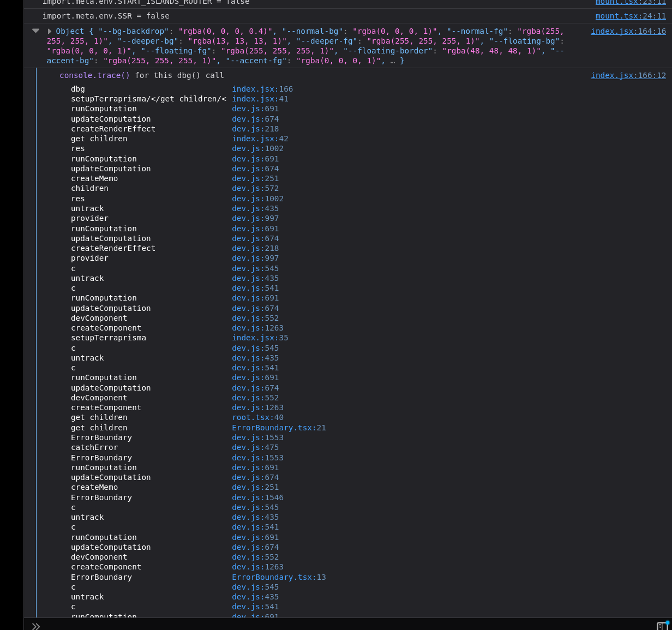The image size is (672, 630).
Task: Open dev.js:475 for catchError frame
Action: coord(254,447)
